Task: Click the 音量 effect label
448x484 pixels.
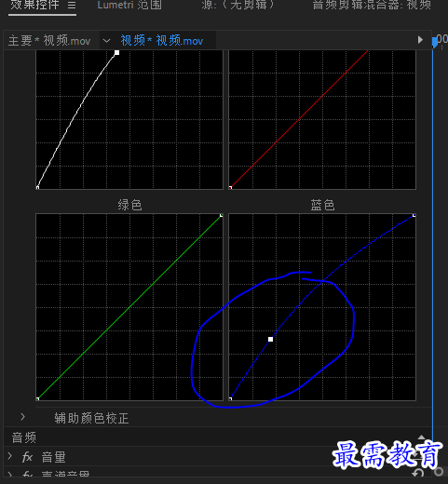Action: [x=53, y=457]
